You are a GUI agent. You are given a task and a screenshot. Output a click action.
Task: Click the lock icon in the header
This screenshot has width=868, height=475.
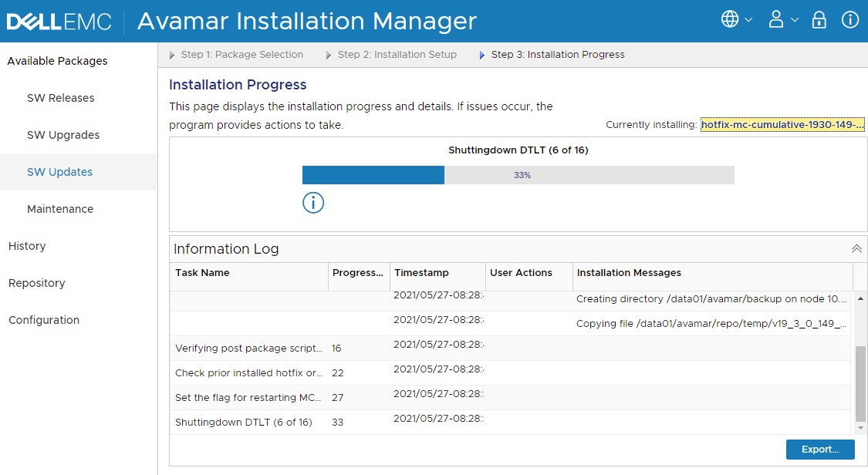pos(819,19)
